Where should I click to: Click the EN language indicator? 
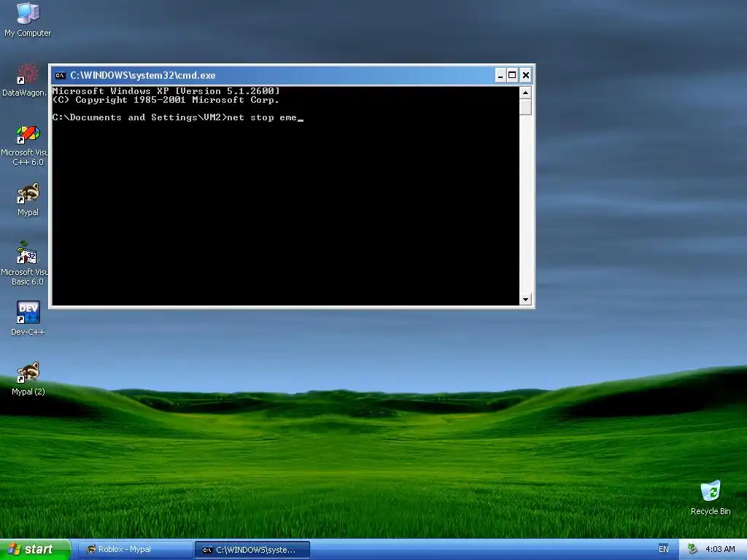click(663, 549)
